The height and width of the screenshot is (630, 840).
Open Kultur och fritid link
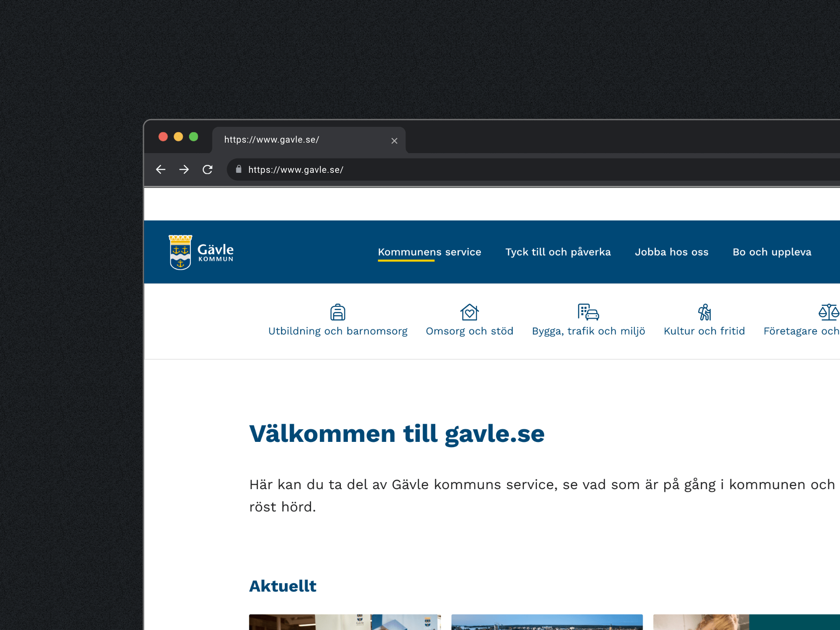704,331
